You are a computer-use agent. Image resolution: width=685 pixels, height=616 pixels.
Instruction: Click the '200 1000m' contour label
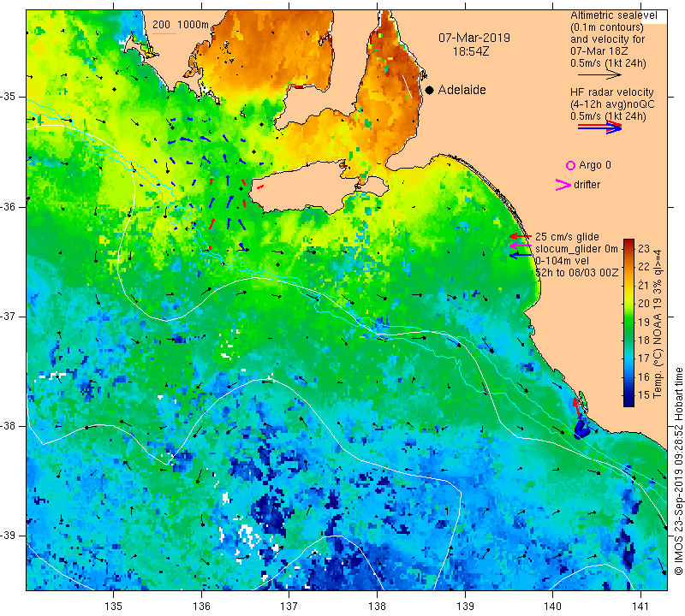pos(181,25)
